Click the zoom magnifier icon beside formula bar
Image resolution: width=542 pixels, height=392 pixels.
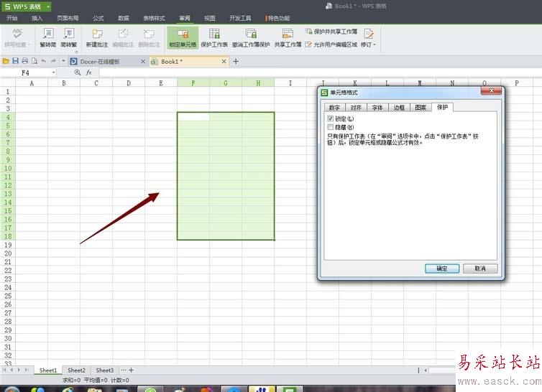[x=78, y=73]
